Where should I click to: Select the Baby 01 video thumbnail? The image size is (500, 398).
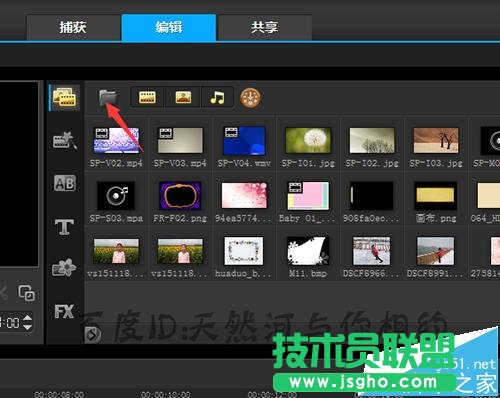pyautogui.click(x=308, y=196)
